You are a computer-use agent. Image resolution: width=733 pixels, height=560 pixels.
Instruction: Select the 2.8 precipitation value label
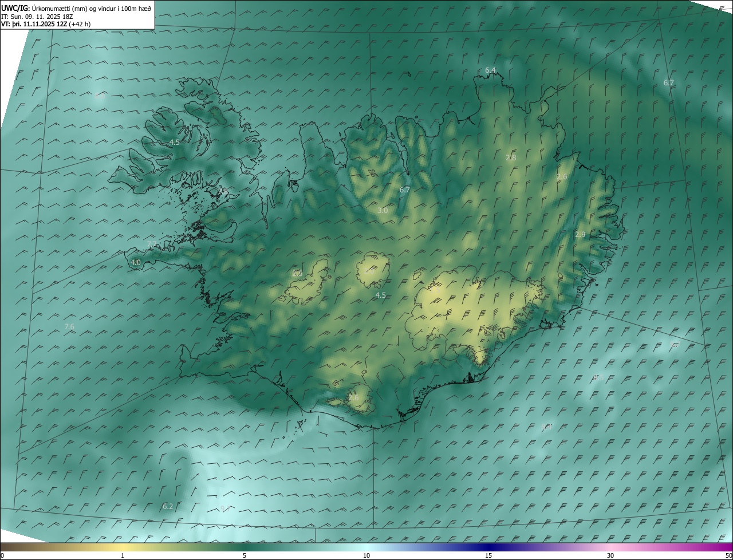pos(511,157)
